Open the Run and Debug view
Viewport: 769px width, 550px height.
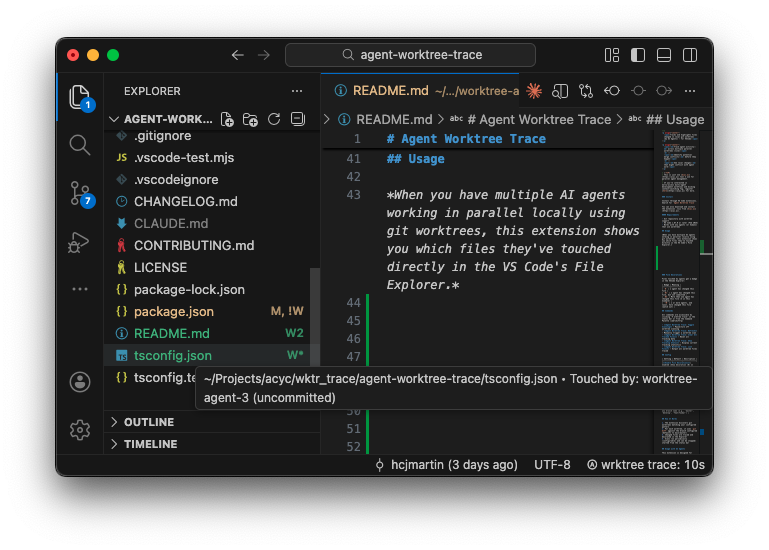click(80, 242)
